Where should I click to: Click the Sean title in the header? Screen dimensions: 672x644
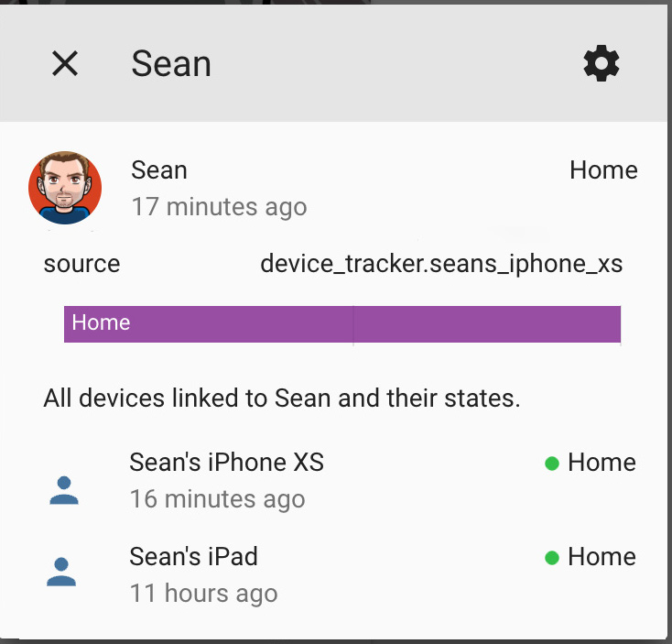click(171, 64)
